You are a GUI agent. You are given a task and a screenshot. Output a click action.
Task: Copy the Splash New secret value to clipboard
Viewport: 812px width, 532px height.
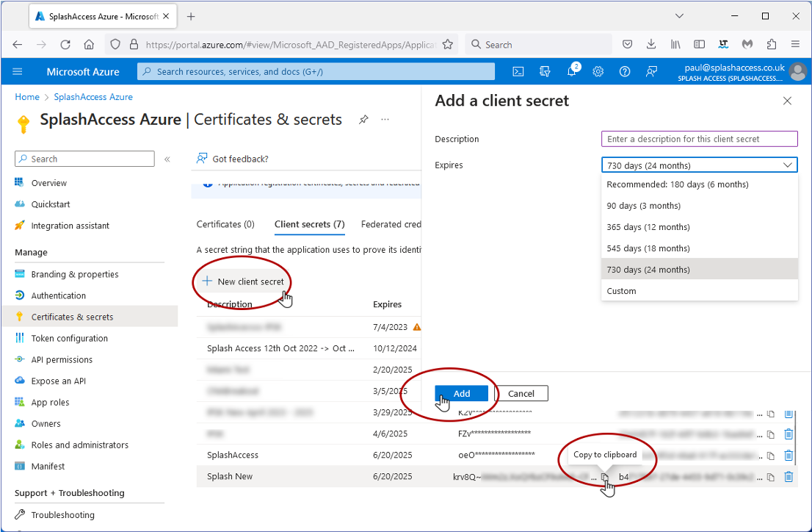click(604, 477)
